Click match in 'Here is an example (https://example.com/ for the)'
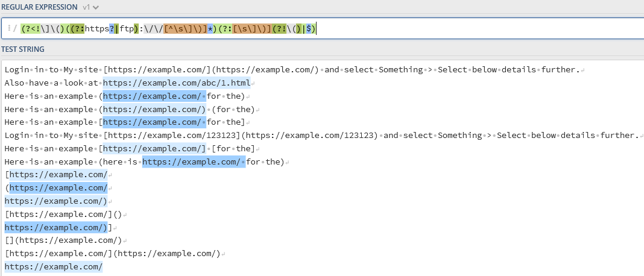 154,96
